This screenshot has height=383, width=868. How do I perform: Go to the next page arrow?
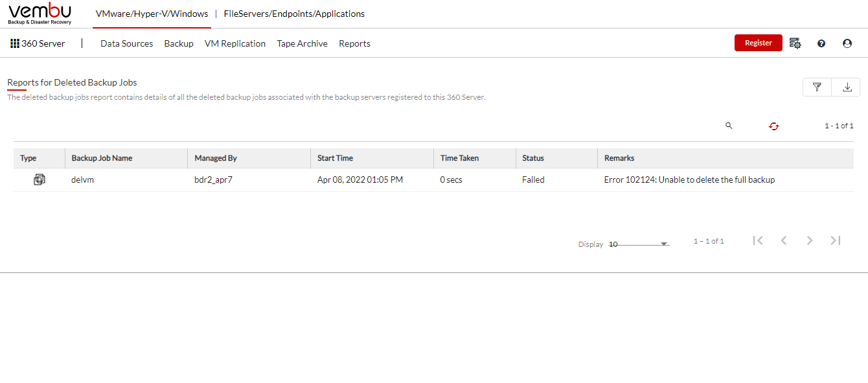tap(810, 240)
